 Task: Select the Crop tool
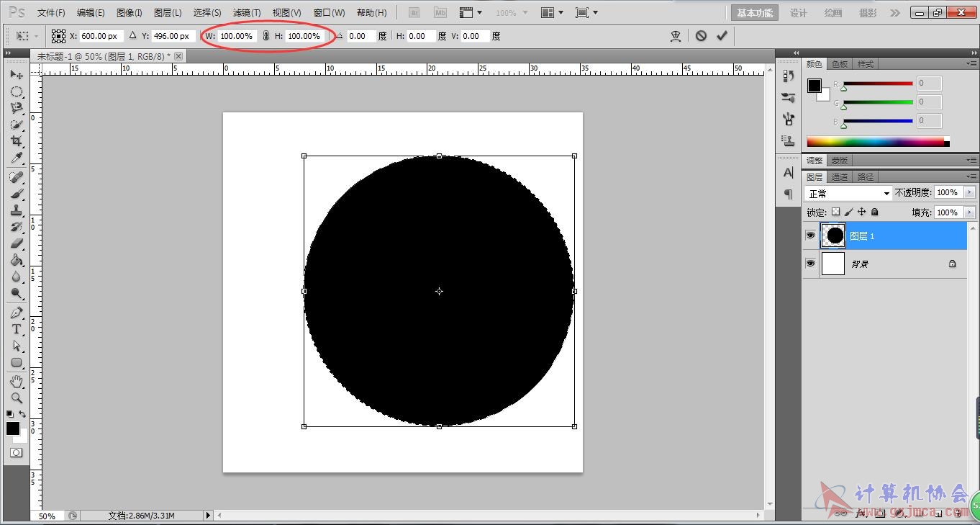click(16, 141)
